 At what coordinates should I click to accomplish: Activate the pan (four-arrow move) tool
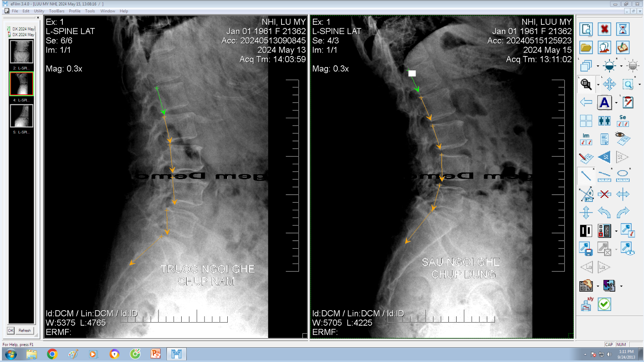pos(609,84)
